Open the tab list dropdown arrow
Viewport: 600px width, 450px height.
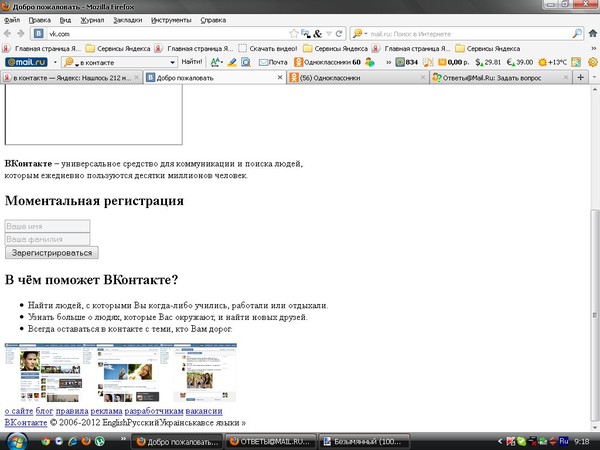tap(594, 77)
